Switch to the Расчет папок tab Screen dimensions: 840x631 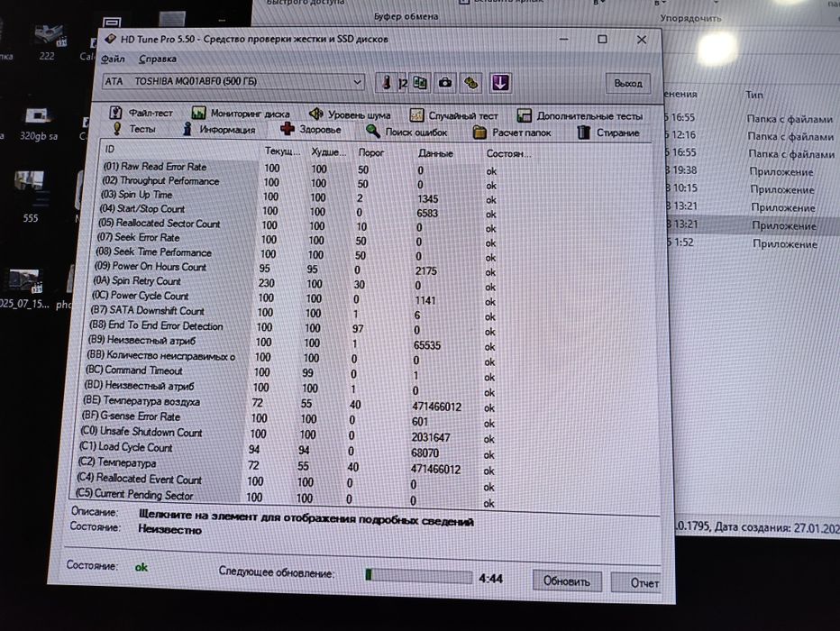point(512,133)
